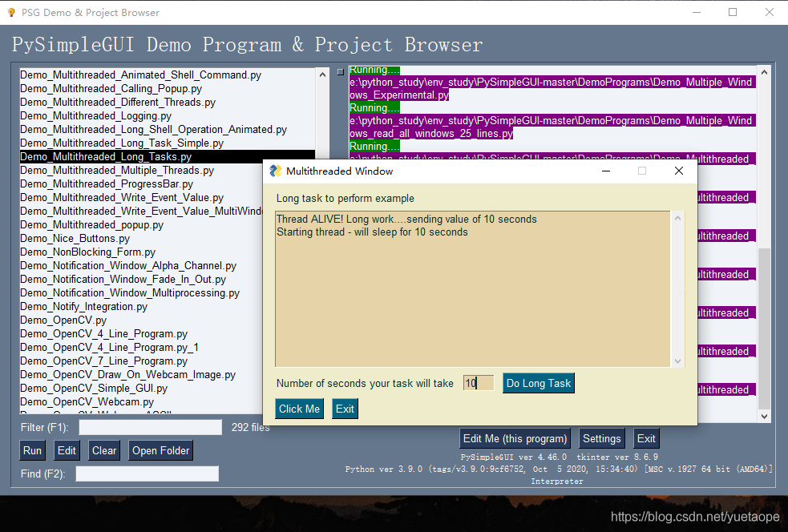The image size is (788, 532).
Task: Click the Filter (F1) input field
Action: click(x=150, y=428)
